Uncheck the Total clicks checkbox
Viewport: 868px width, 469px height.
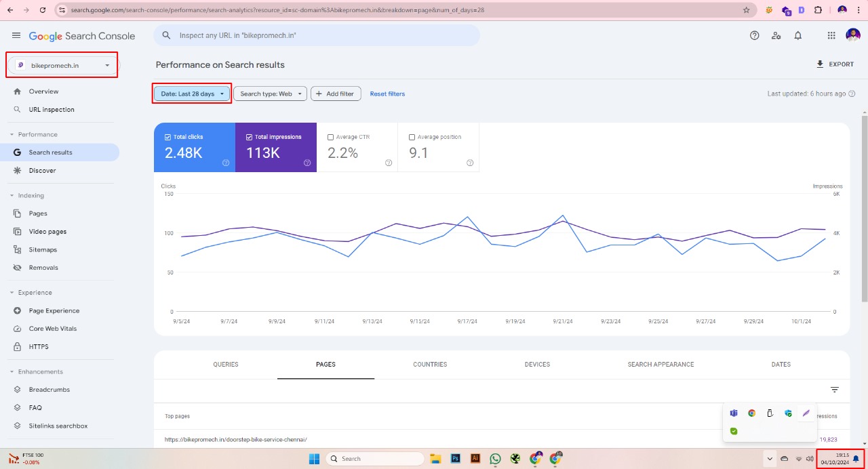(168, 137)
